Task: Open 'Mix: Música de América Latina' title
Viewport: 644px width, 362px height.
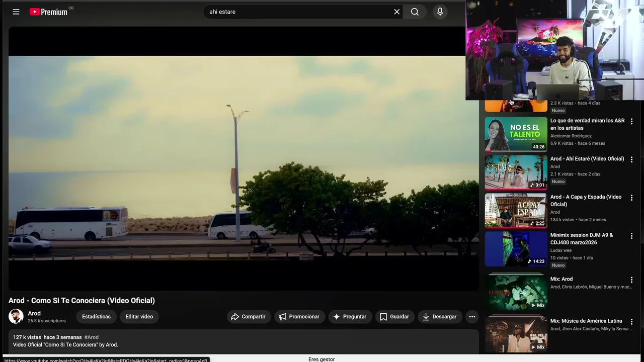Action: (586, 321)
